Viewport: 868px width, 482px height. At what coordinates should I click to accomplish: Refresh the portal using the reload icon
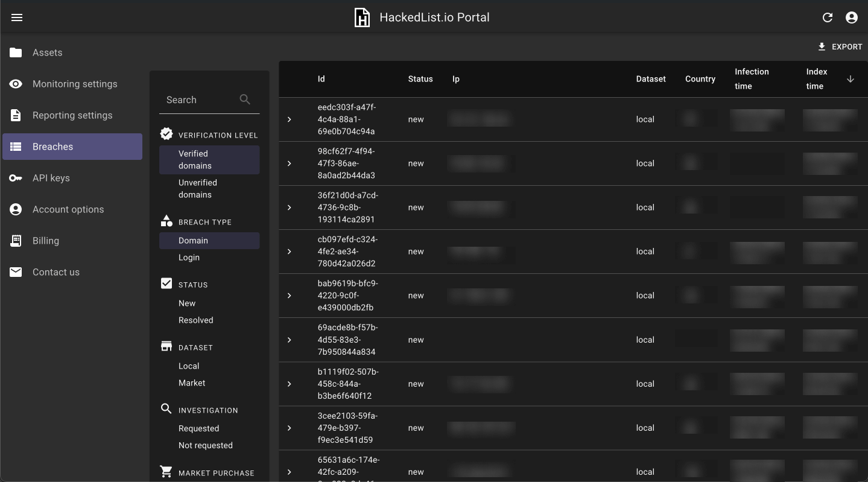click(x=828, y=17)
